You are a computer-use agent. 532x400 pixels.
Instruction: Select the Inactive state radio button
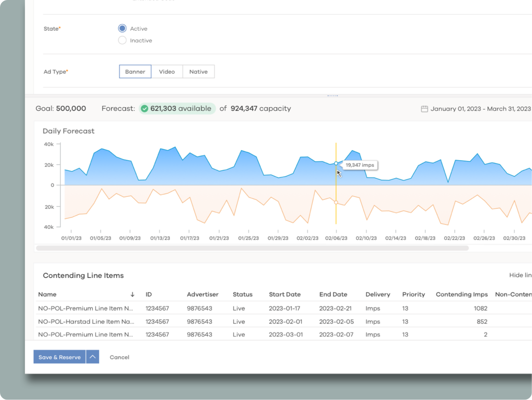tap(122, 40)
